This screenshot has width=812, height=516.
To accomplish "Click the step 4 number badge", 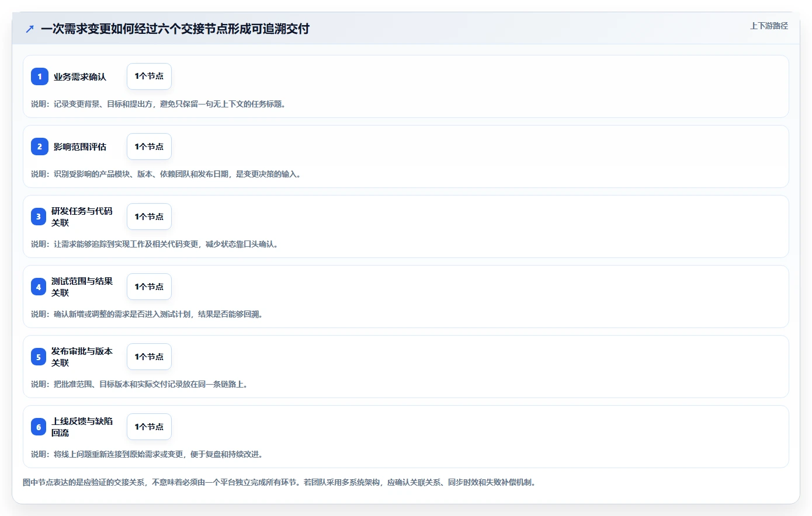I will (x=39, y=287).
